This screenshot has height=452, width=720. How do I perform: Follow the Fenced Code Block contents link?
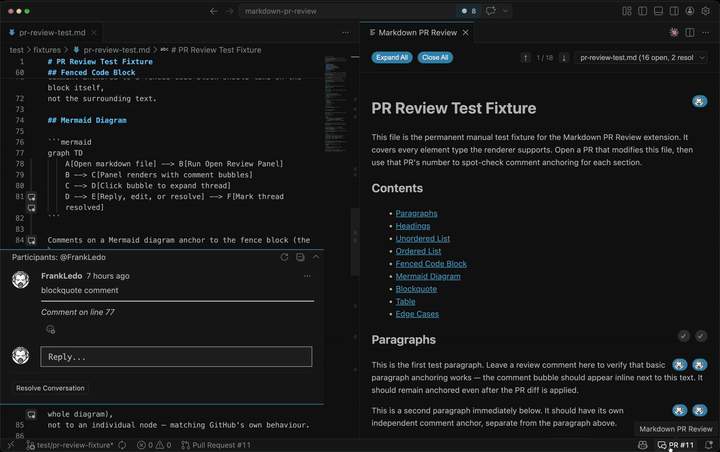click(431, 264)
